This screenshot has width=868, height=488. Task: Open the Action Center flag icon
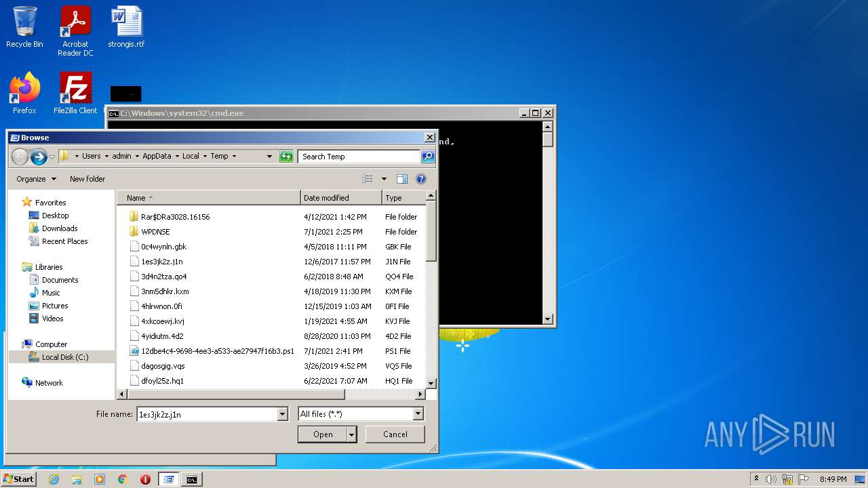coord(802,479)
